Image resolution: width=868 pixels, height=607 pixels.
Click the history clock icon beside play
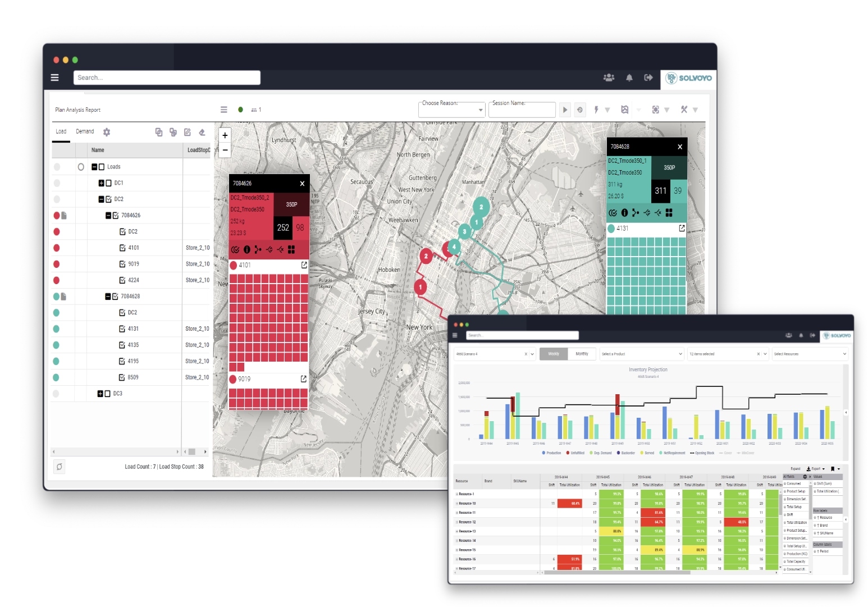580,109
